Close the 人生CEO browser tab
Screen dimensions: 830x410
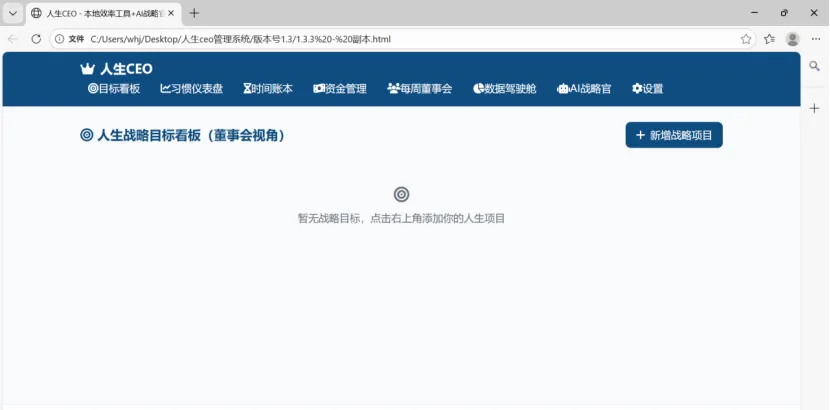point(171,13)
